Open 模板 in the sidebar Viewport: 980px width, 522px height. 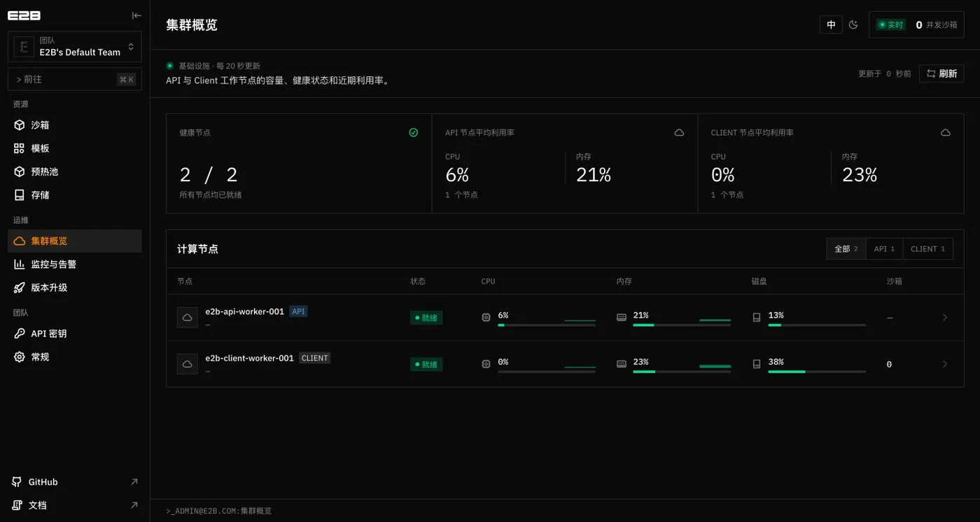[x=75, y=148]
